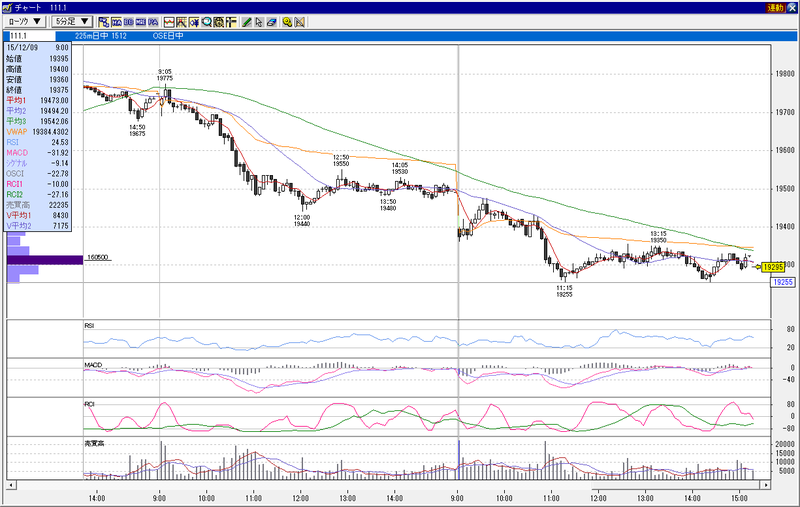The width and height of the screenshot is (800, 507).
Task: Select the 225m日中 1512 header label
Action: (x=101, y=36)
